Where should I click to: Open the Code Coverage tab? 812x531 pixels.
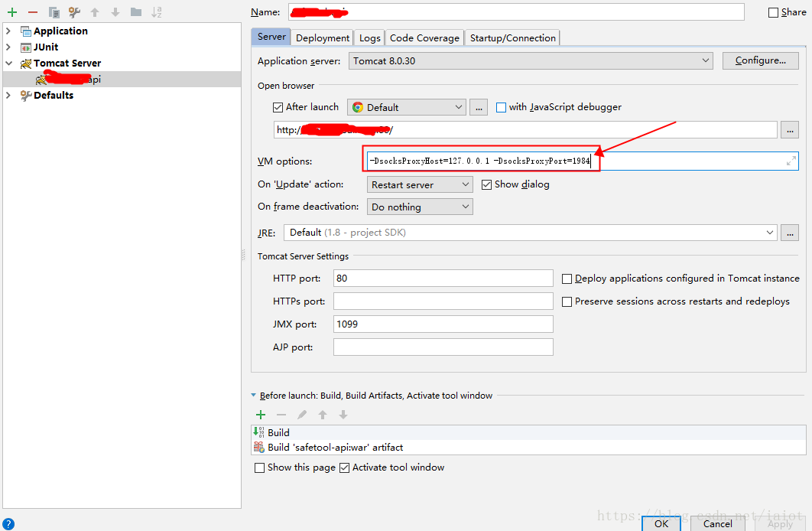[424, 37]
